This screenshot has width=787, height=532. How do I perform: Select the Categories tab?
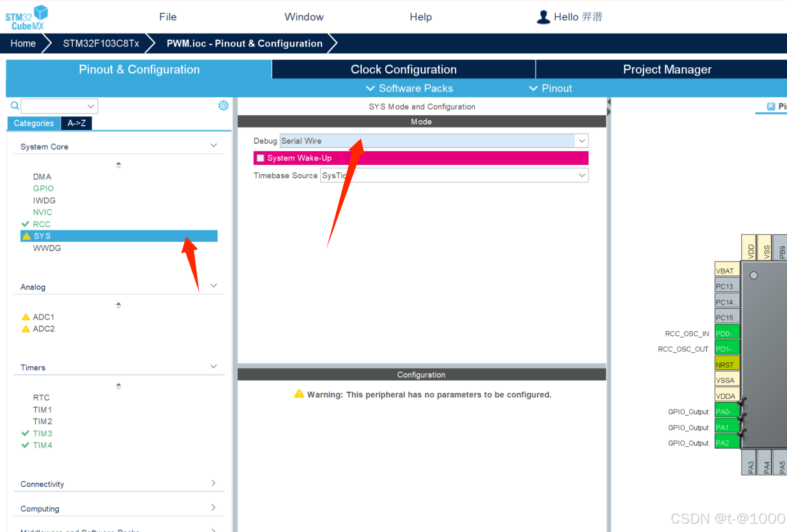pyautogui.click(x=33, y=123)
